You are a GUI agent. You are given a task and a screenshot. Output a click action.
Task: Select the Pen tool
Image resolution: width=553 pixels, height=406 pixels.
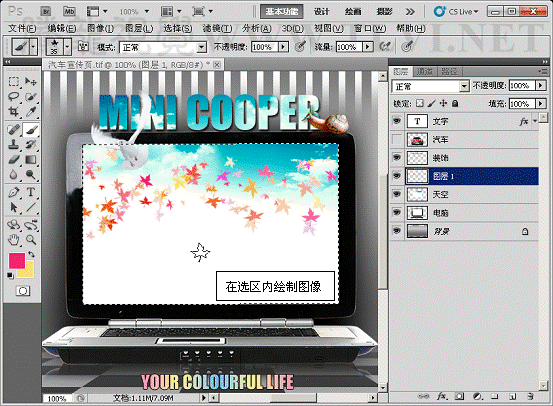click(x=14, y=192)
